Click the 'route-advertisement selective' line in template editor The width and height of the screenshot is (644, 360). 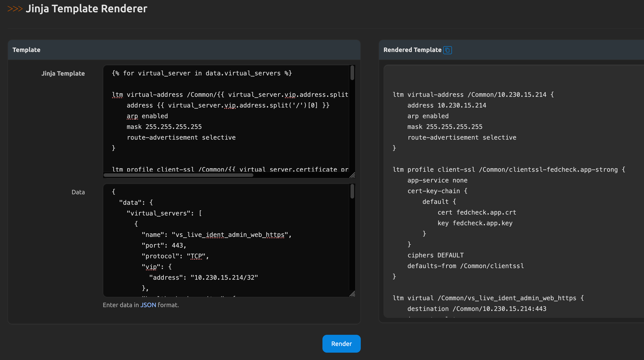point(181,138)
